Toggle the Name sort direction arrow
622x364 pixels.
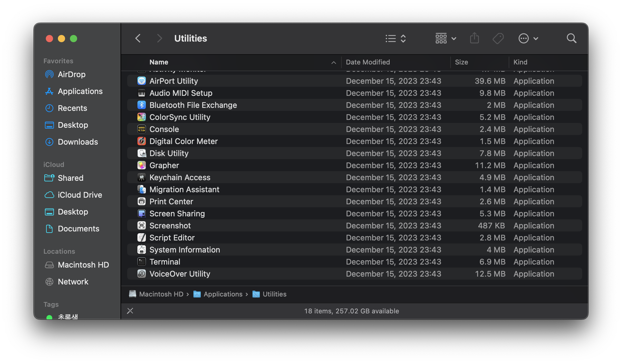(334, 62)
